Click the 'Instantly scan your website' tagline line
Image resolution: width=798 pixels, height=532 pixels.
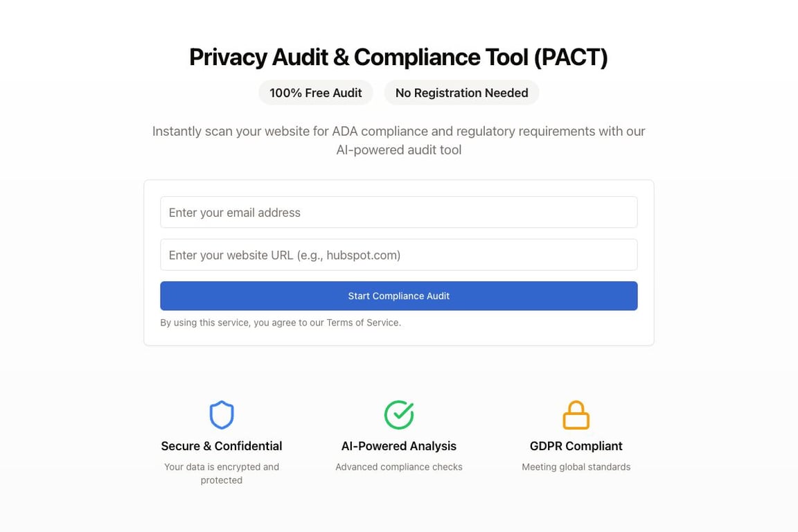[398, 131]
